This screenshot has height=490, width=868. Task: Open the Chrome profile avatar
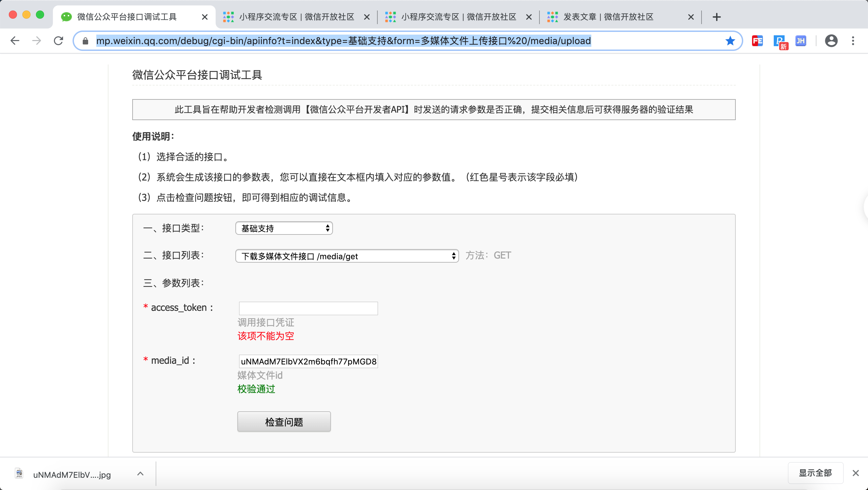click(x=831, y=41)
